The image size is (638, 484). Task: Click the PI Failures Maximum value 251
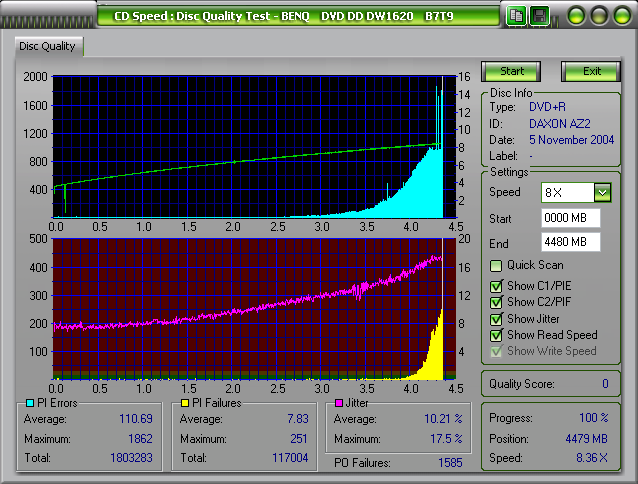pyautogui.click(x=299, y=439)
